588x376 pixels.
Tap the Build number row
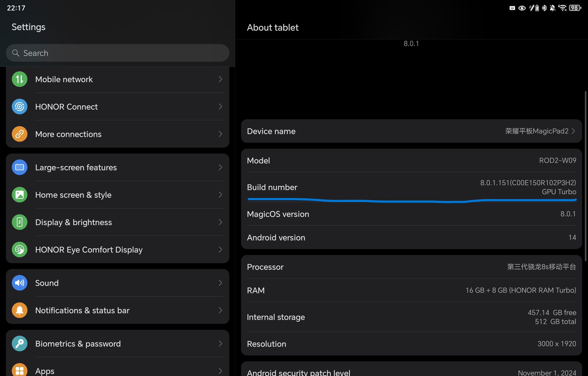pos(411,187)
